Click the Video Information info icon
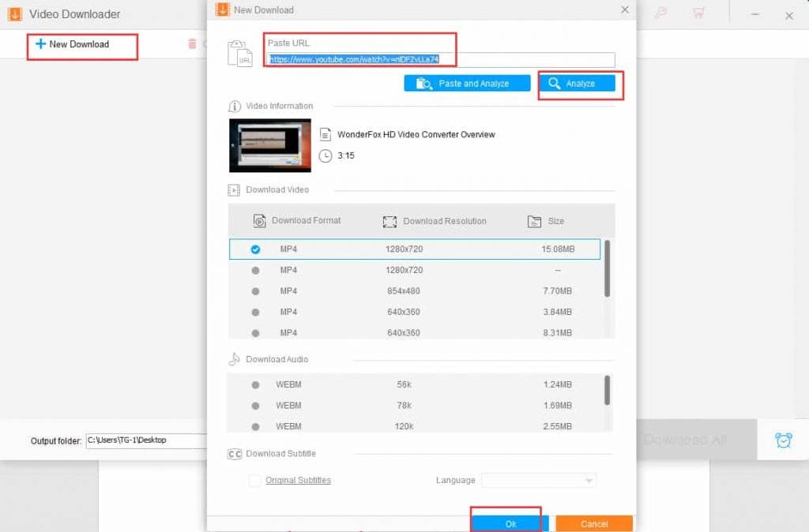This screenshot has width=809, height=532. pyautogui.click(x=235, y=107)
